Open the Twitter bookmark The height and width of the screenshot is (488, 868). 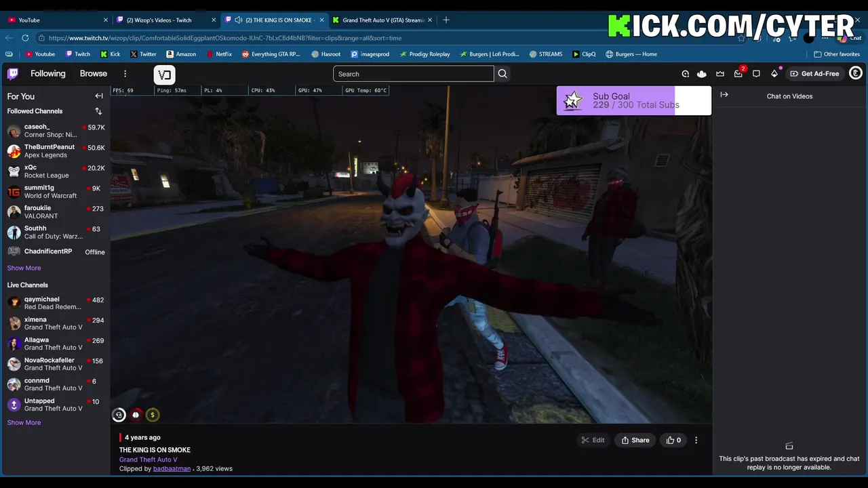(143, 54)
